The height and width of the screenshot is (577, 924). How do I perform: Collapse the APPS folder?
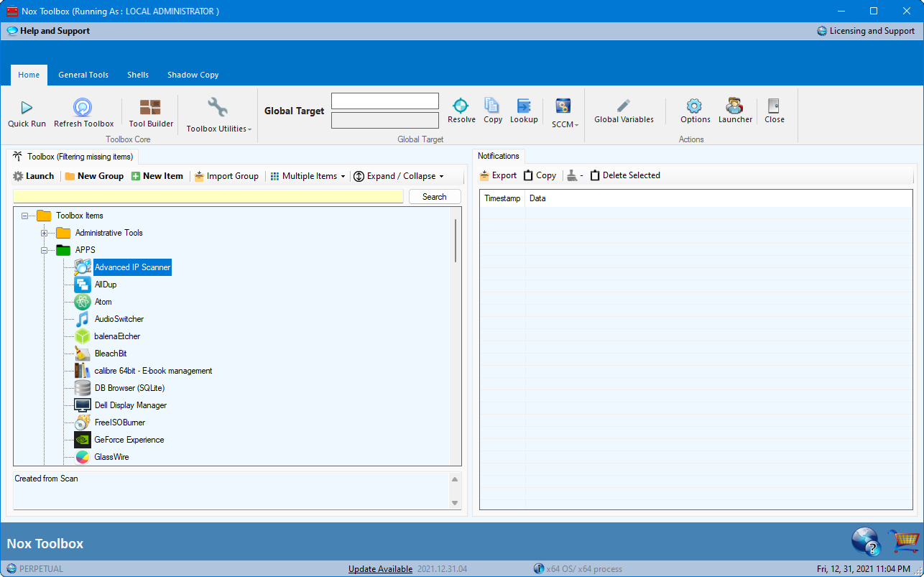coord(45,250)
